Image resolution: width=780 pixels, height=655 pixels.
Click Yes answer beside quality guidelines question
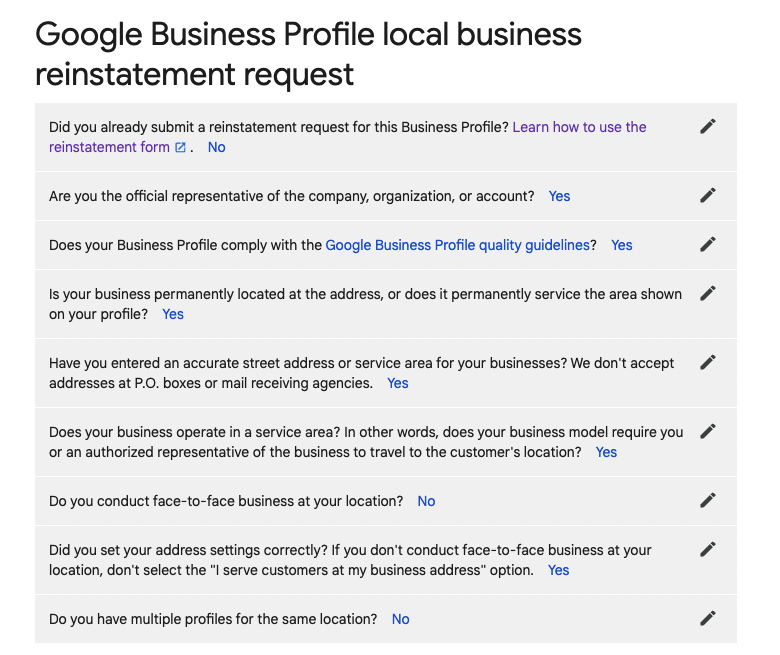pos(621,245)
